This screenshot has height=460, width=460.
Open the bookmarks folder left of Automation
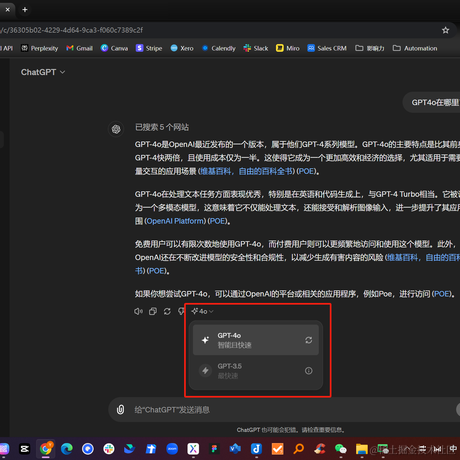click(370, 48)
